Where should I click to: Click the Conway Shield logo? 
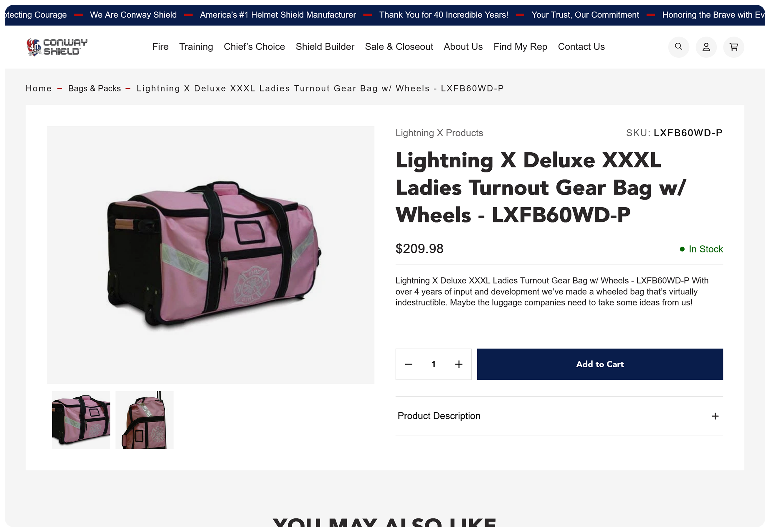[x=57, y=47]
